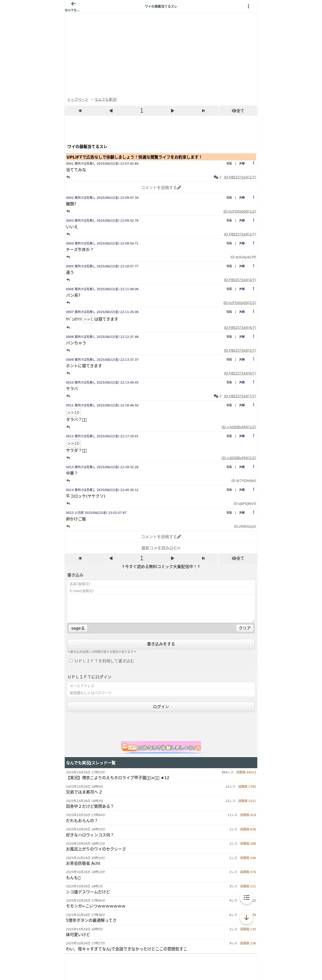Jump to bottom with floating down arrow

coord(246,917)
